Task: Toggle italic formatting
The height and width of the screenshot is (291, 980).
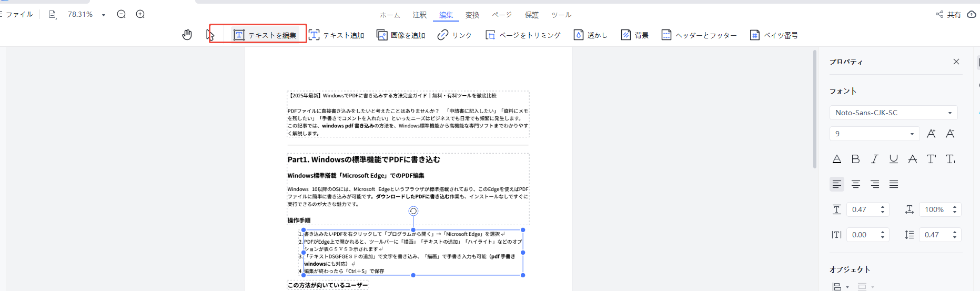Action: tap(875, 159)
